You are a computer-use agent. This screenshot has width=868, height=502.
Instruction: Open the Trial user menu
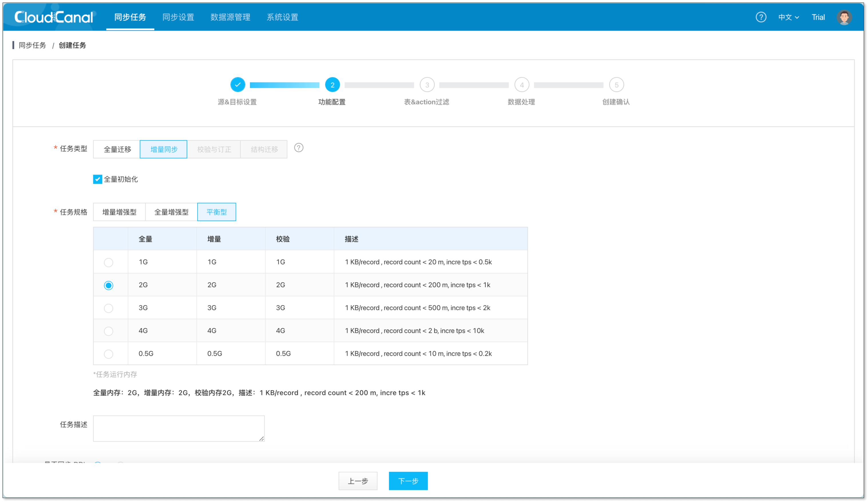[818, 17]
